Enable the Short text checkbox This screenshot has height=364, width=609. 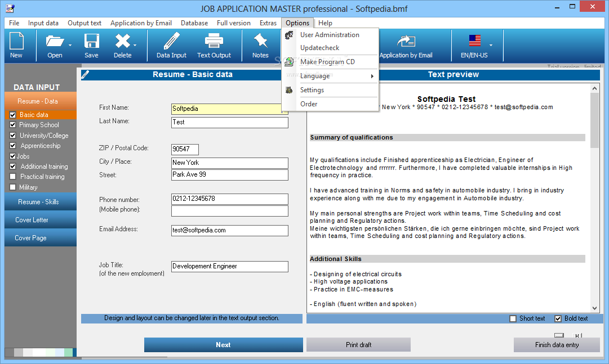coord(513,318)
